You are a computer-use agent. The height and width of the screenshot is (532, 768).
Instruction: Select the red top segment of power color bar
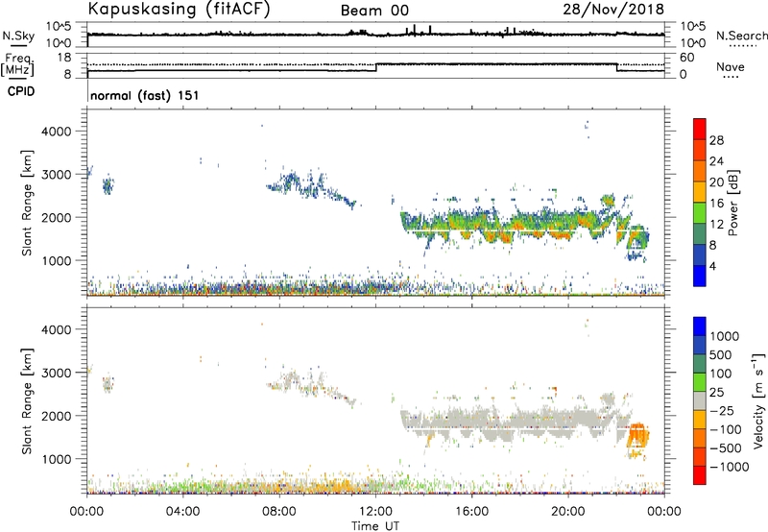(700, 129)
